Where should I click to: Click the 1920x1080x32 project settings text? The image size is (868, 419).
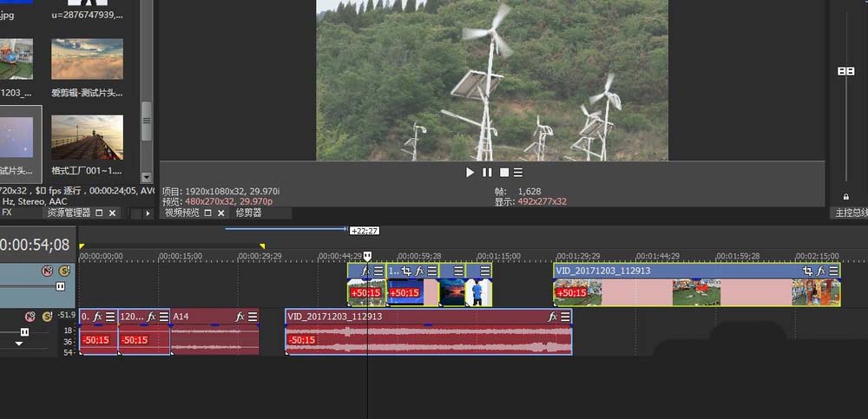(232, 191)
